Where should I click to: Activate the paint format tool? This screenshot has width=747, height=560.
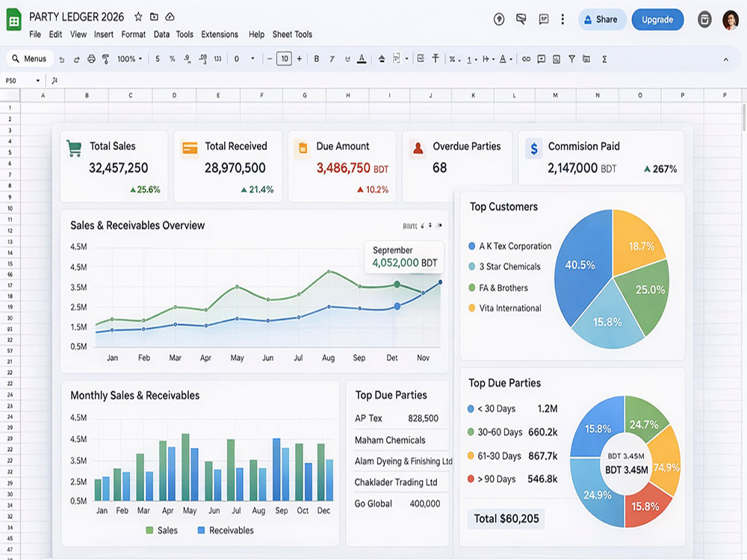pyautogui.click(x=106, y=59)
